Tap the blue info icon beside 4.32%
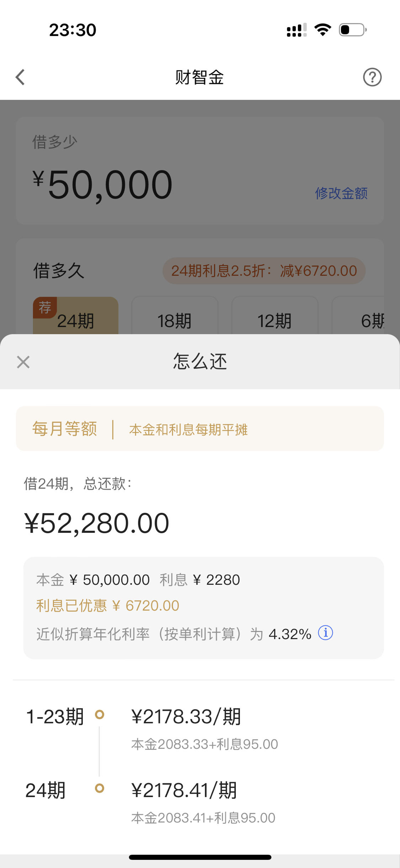The width and height of the screenshot is (400, 868). coord(325,633)
